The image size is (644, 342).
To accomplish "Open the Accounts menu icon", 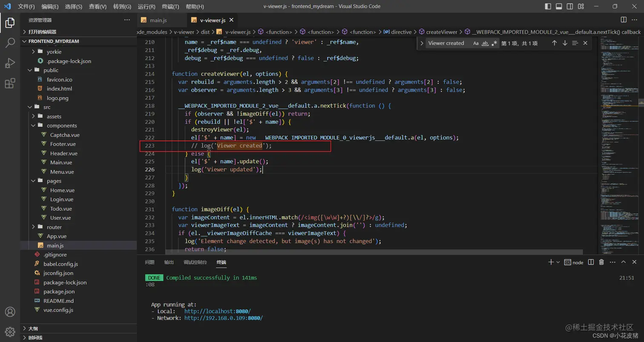I will click(x=10, y=312).
